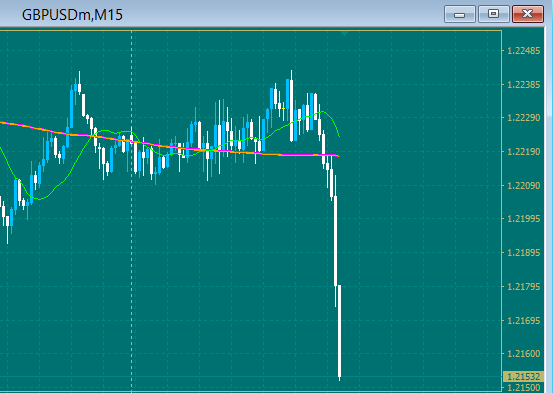Click the yellow candlestick near the peak

pos(284,111)
